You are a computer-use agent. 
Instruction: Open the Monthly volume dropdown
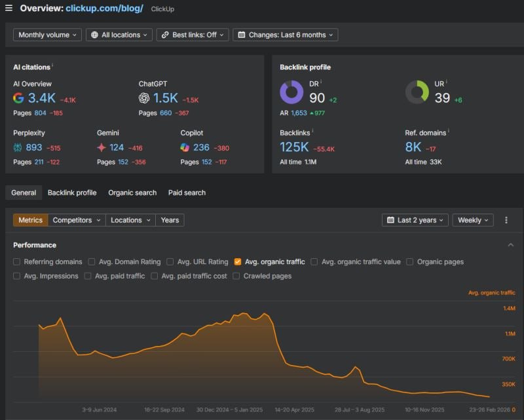47,35
